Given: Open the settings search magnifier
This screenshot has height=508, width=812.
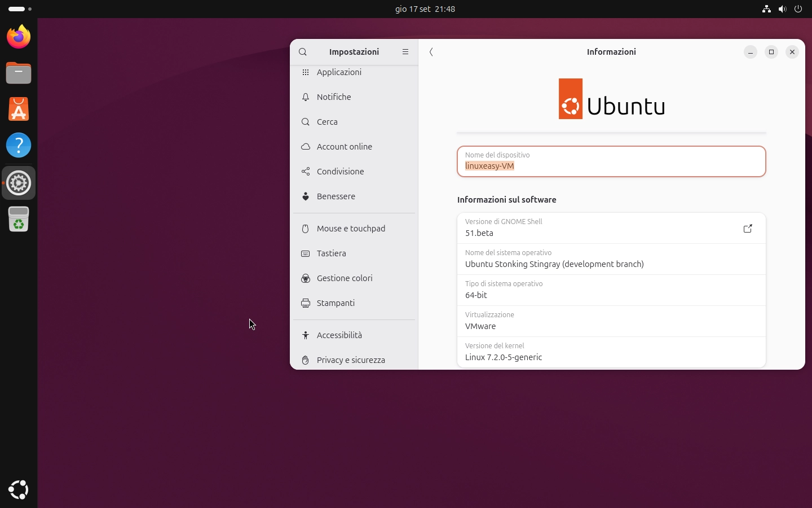Looking at the screenshot, I should 303,52.
